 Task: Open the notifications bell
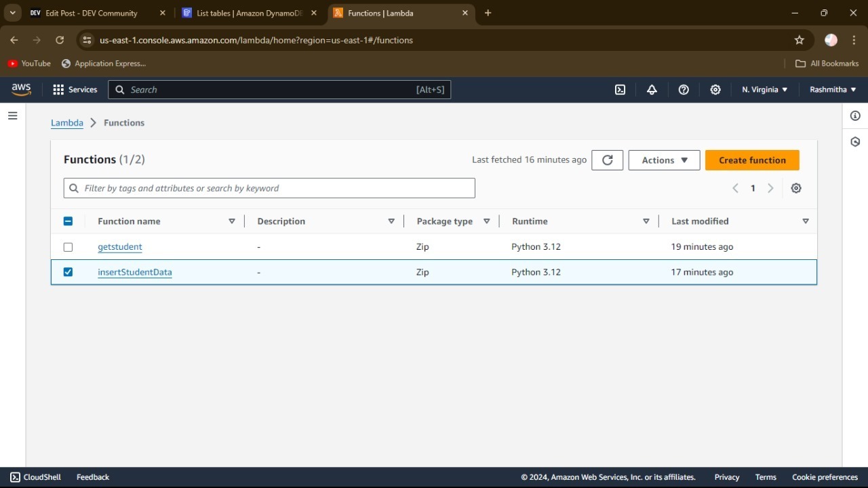[x=652, y=90]
